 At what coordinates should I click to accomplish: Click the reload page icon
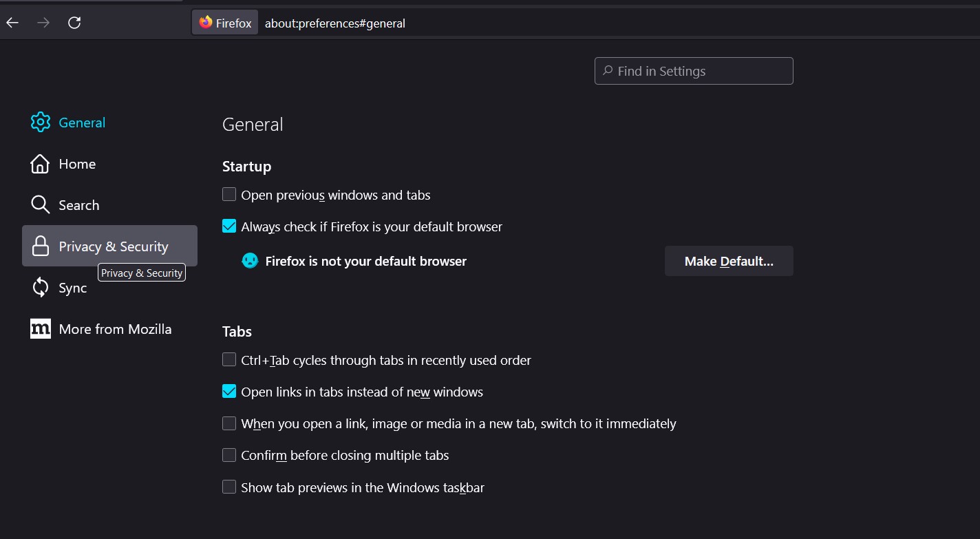point(74,23)
